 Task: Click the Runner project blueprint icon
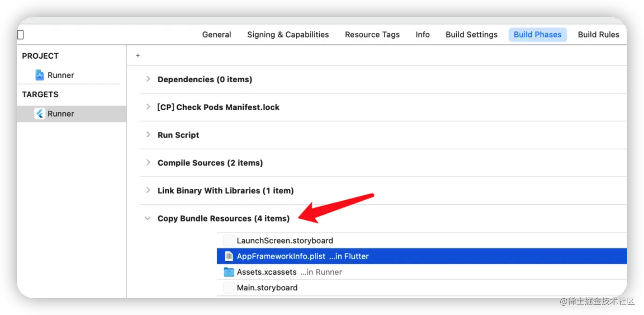point(40,75)
